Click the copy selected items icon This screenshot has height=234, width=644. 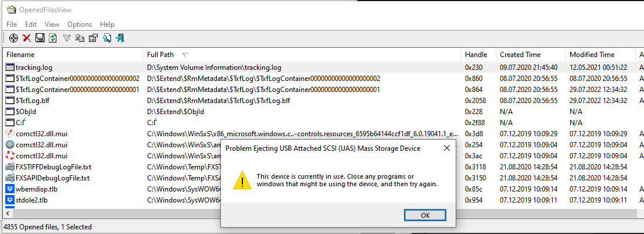pyautogui.click(x=80, y=38)
